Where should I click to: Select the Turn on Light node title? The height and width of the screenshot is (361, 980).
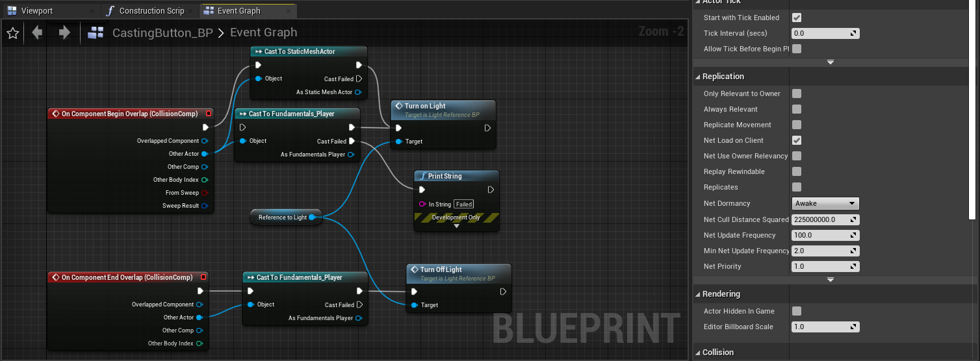tap(425, 106)
